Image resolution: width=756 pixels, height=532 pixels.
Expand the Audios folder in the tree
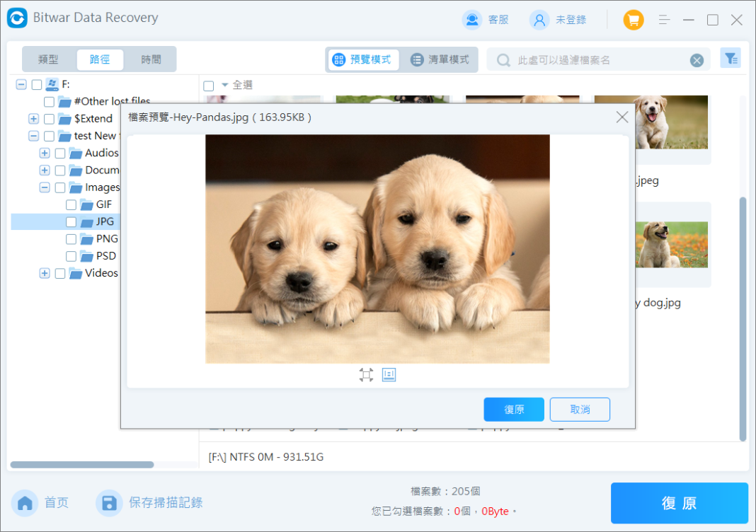[x=44, y=153]
